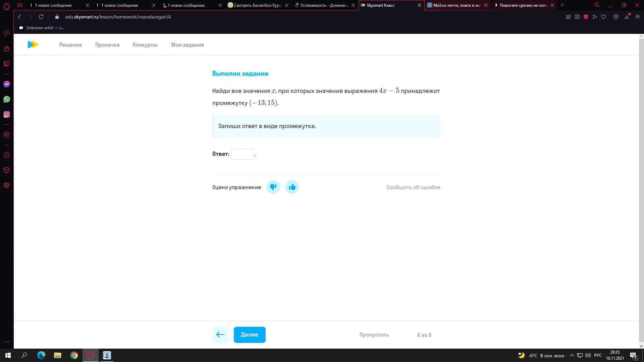
Task: Open Messenger in Opera sidebar
Action: (x=6, y=84)
